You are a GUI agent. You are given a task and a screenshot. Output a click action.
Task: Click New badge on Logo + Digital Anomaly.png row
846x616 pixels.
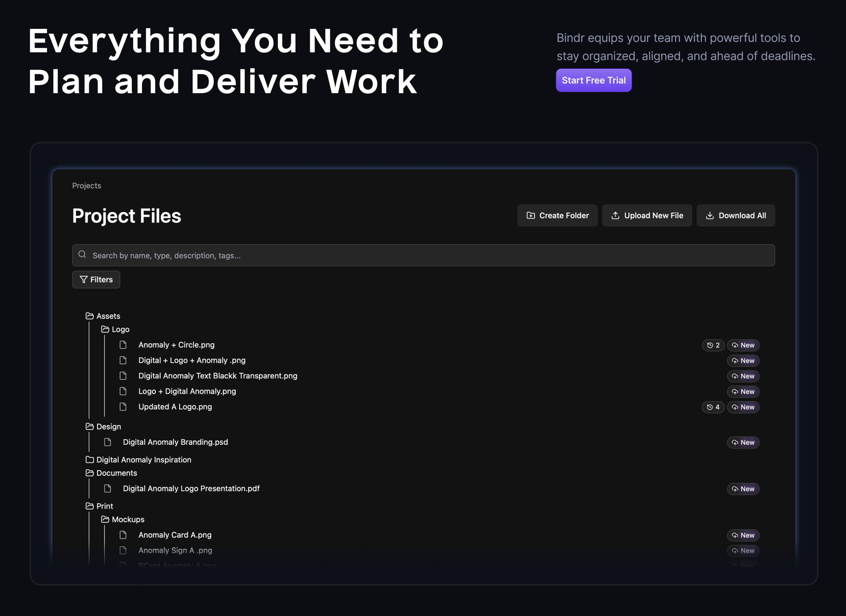coord(743,392)
